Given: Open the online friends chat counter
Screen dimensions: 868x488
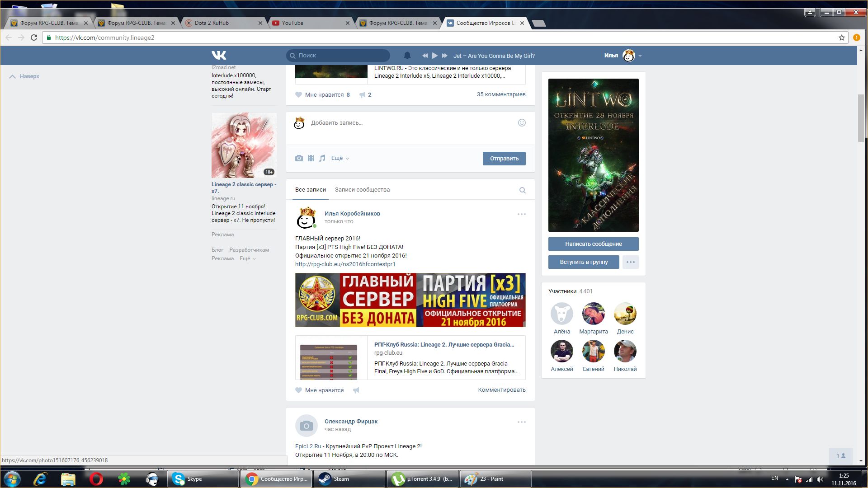Looking at the screenshot, I should [x=841, y=456].
